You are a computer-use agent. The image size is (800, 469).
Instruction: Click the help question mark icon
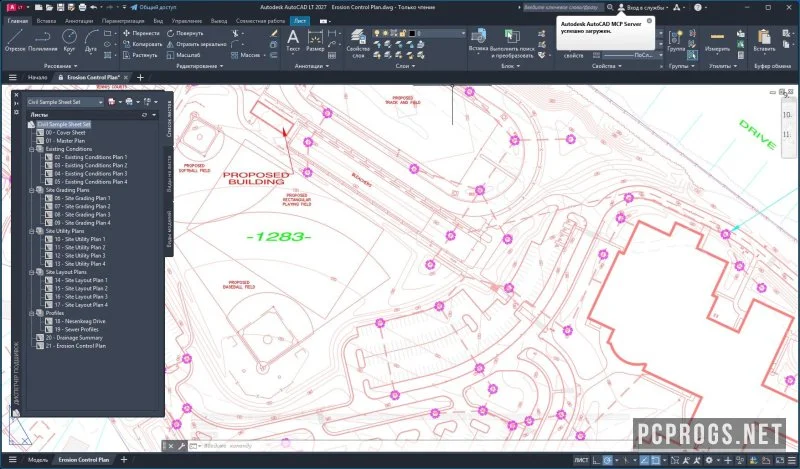pyautogui.click(x=697, y=8)
